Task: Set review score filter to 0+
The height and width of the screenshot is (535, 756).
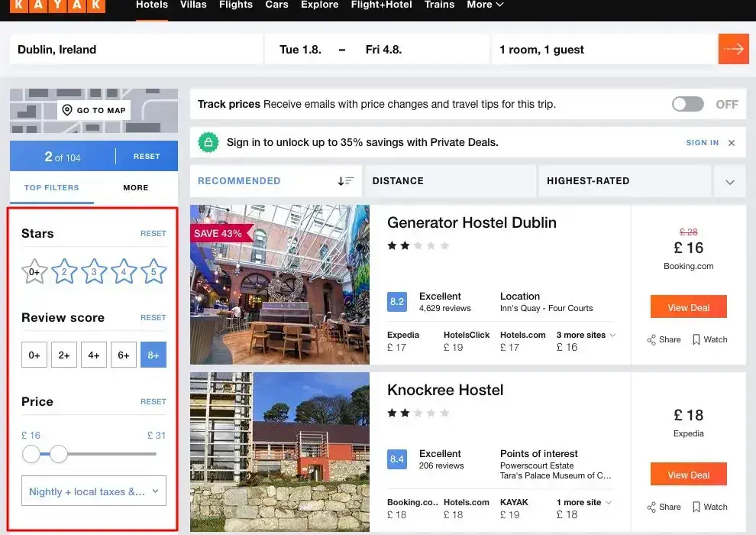Action: click(34, 355)
